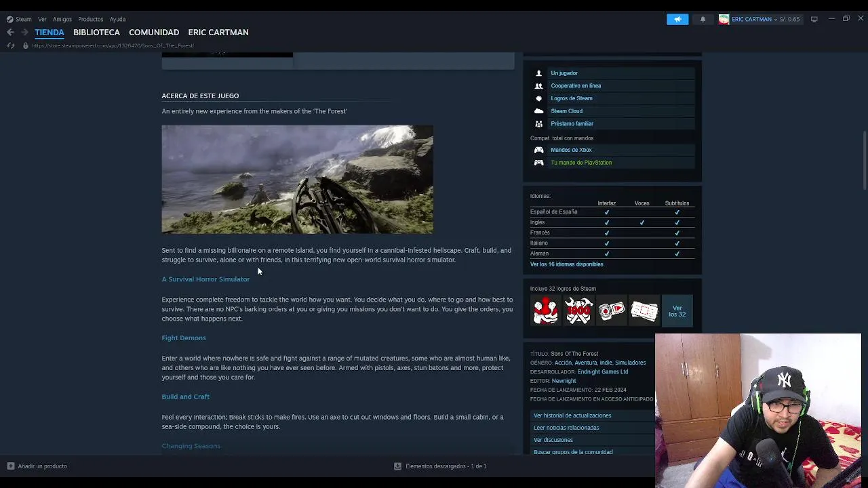Open the Ayuda menu
868x488 pixels.
tap(117, 19)
